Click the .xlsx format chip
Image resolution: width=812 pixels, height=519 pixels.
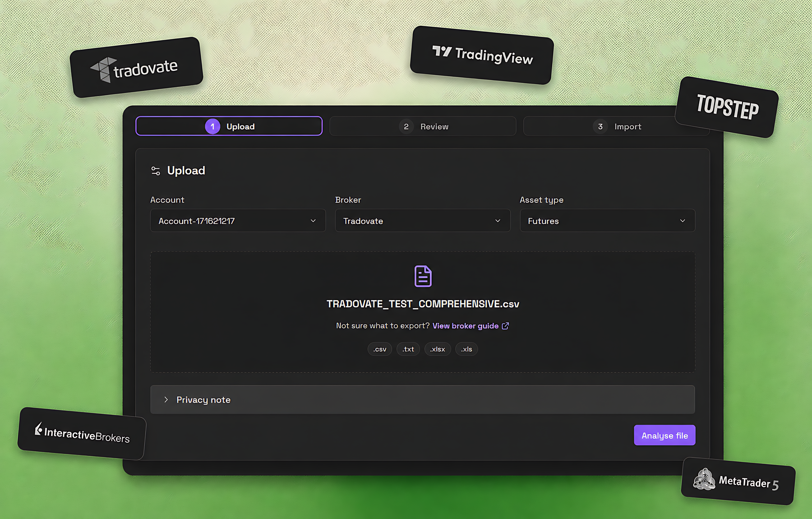pos(438,349)
